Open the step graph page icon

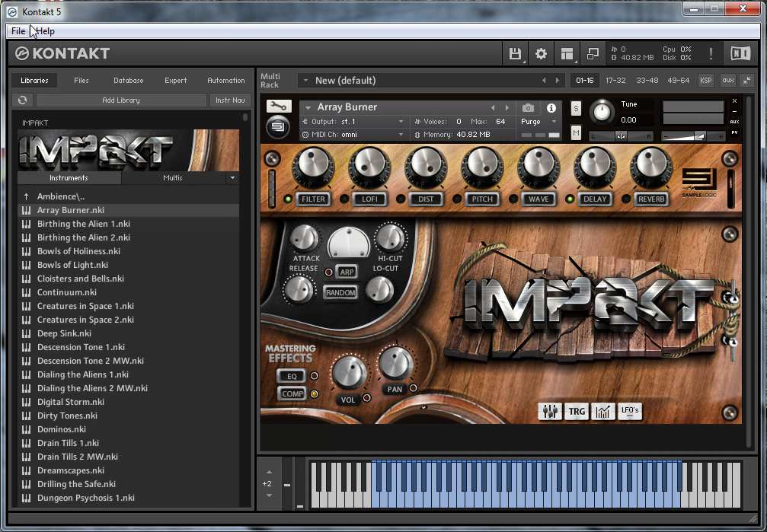point(603,411)
